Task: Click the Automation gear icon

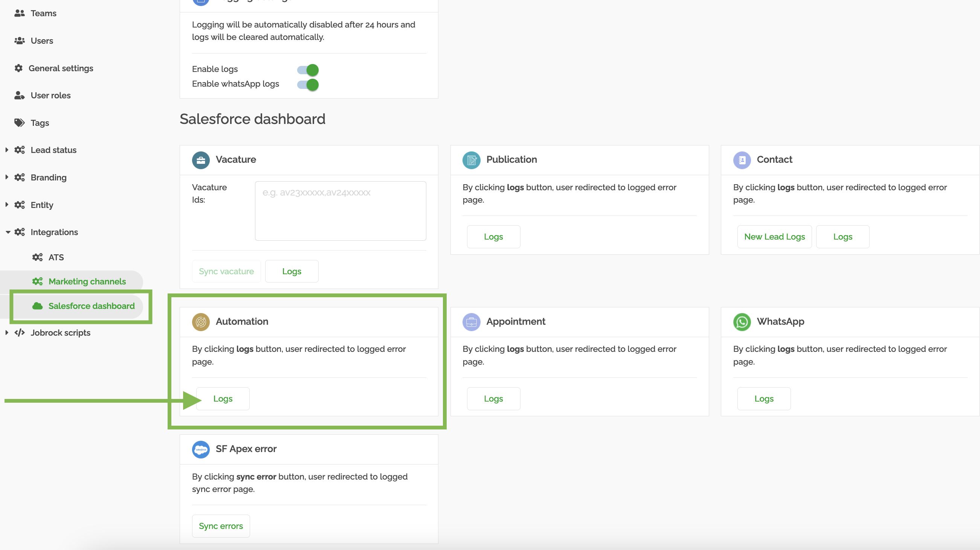Action: point(201,322)
